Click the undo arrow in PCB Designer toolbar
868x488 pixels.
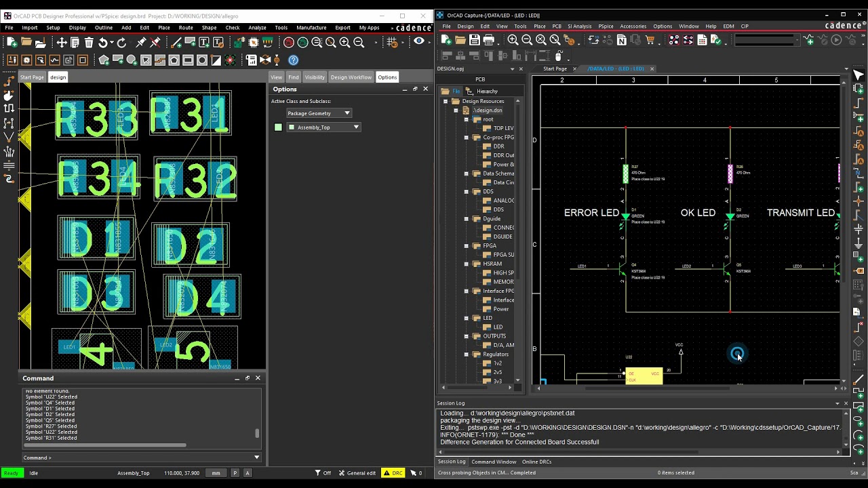click(102, 42)
